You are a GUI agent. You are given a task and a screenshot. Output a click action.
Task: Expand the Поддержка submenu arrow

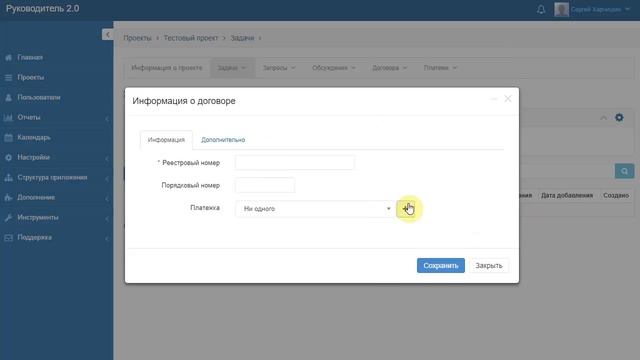pos(107,239)
